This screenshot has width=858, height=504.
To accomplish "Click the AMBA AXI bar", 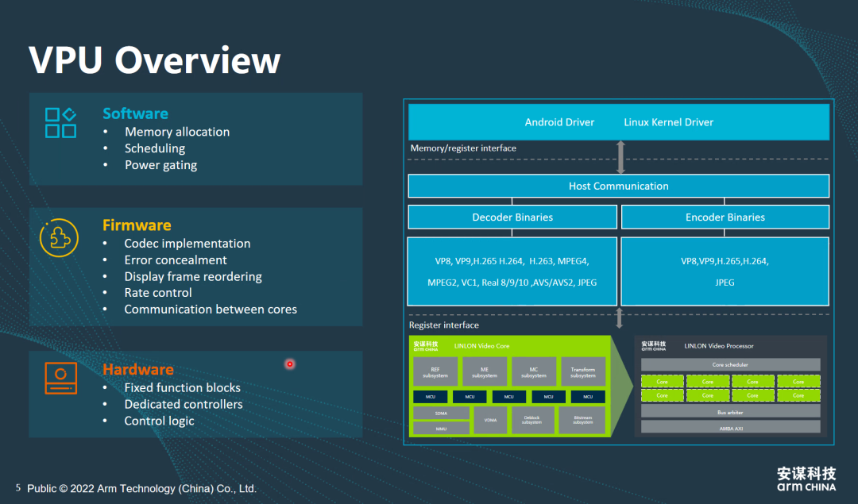I will [730, 427].
